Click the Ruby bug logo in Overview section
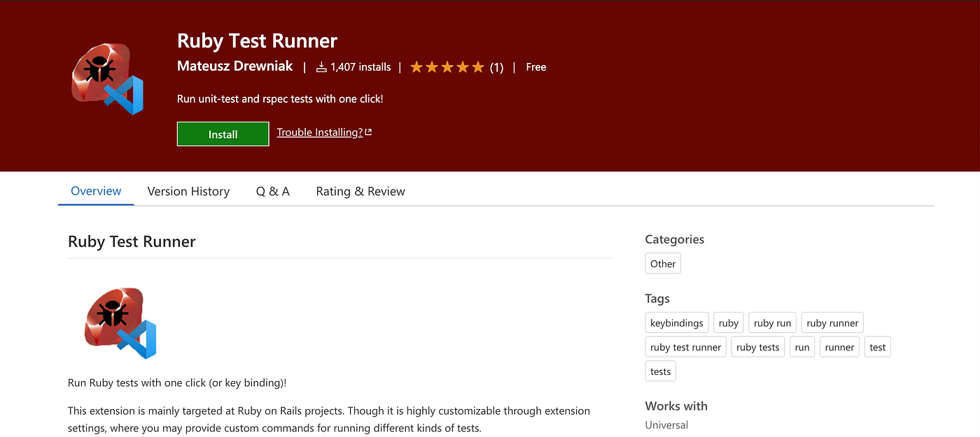Image resolution: width=980 pixels, height=437 pixels. [120, 322]
